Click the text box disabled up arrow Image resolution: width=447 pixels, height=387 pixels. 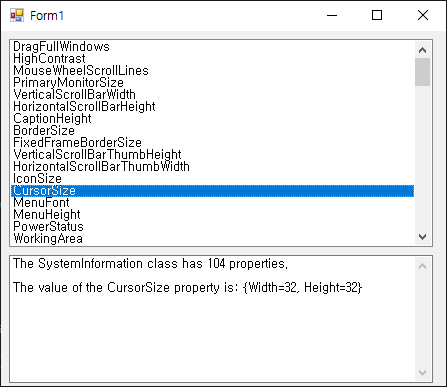click(422, 266)
